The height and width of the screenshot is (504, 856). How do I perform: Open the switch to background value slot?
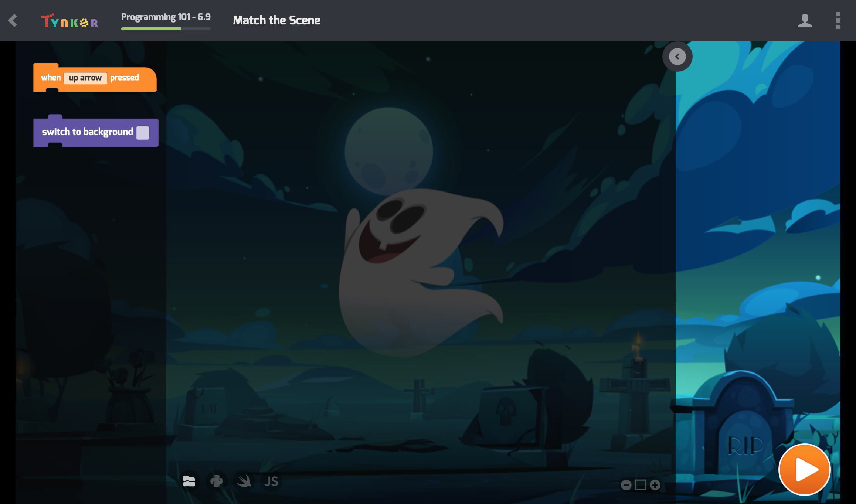[143, 133]
